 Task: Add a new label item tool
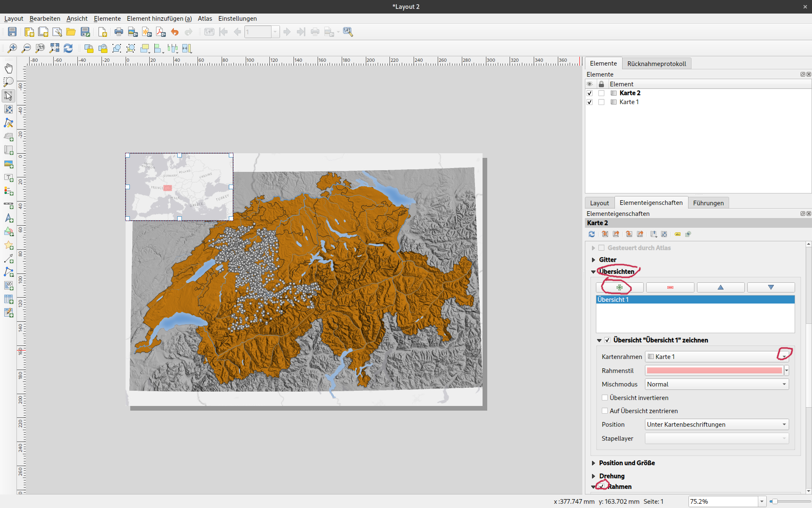(8, 178)
